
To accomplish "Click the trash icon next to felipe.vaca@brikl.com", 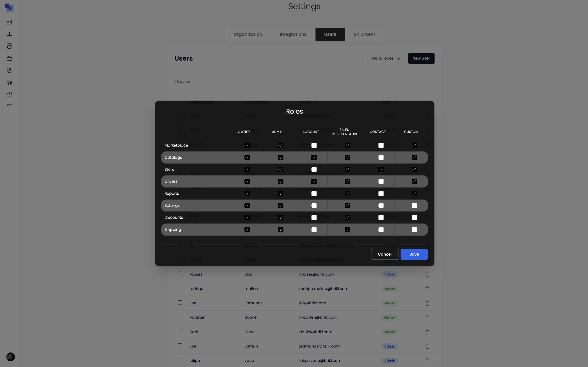I will pyautogui.click(x=427, y=361).
